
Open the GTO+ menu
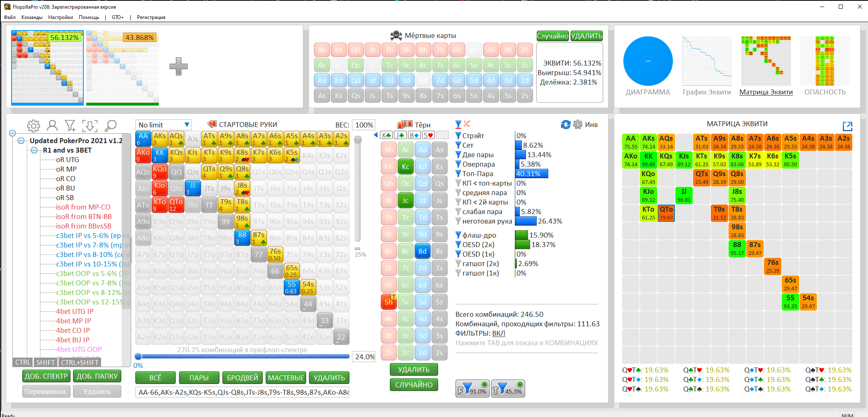click(x=118, y=17)
